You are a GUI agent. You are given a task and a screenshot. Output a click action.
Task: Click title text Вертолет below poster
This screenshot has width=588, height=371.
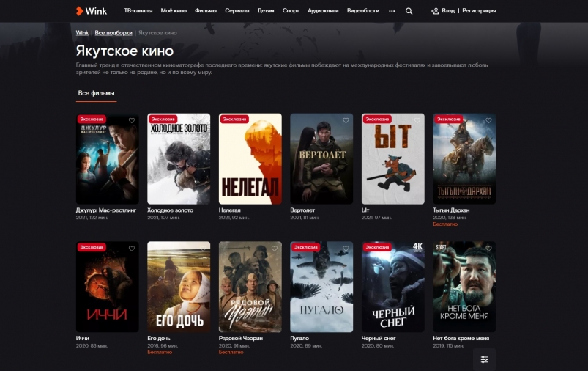tap(302, 210)
